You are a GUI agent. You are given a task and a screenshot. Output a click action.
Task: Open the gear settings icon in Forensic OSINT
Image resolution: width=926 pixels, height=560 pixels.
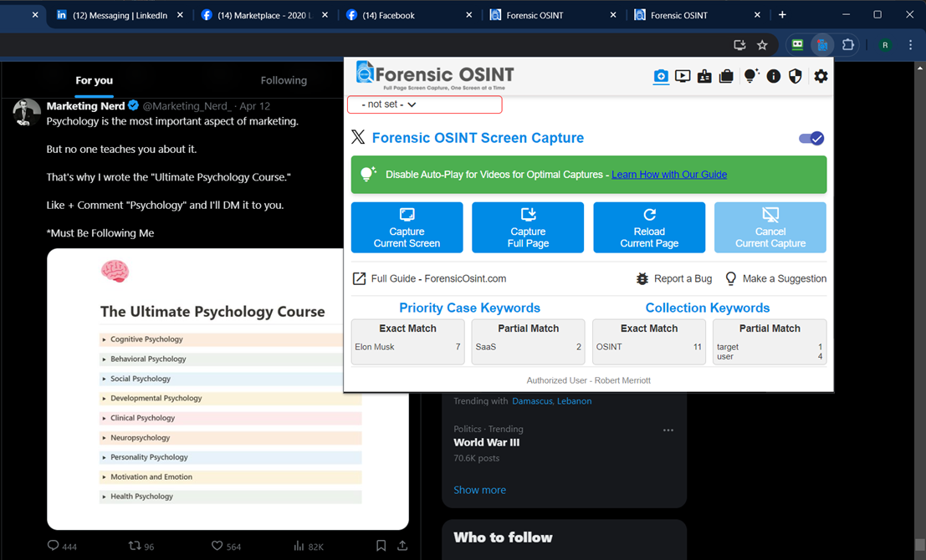[x=821, y=76]
